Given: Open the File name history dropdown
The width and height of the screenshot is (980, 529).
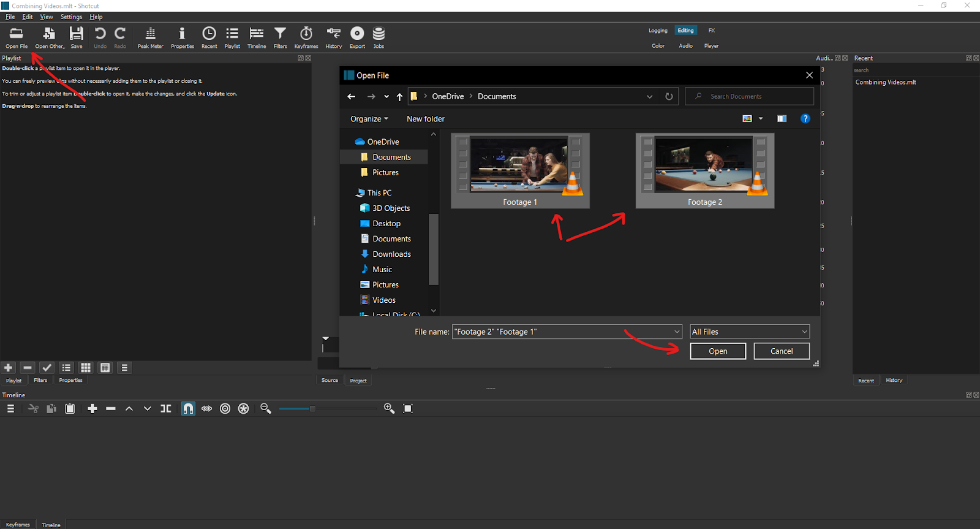Looking at the screenshot, I should point(677,332).
